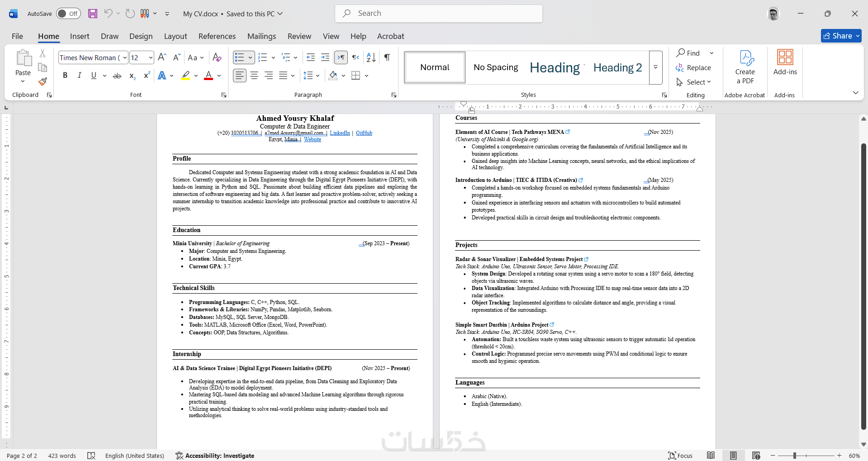Toggle align left
868x461 pixels.
coord(240,76)
